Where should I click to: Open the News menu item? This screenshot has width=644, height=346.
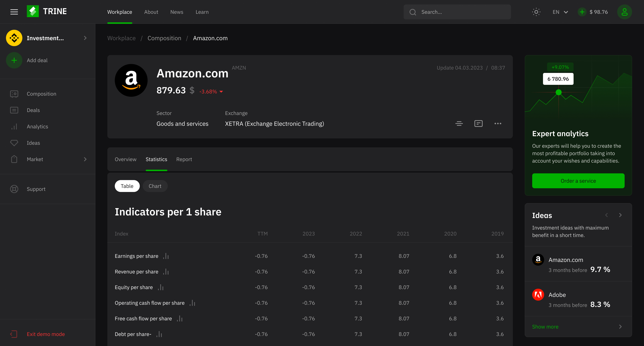click(176, 12)
